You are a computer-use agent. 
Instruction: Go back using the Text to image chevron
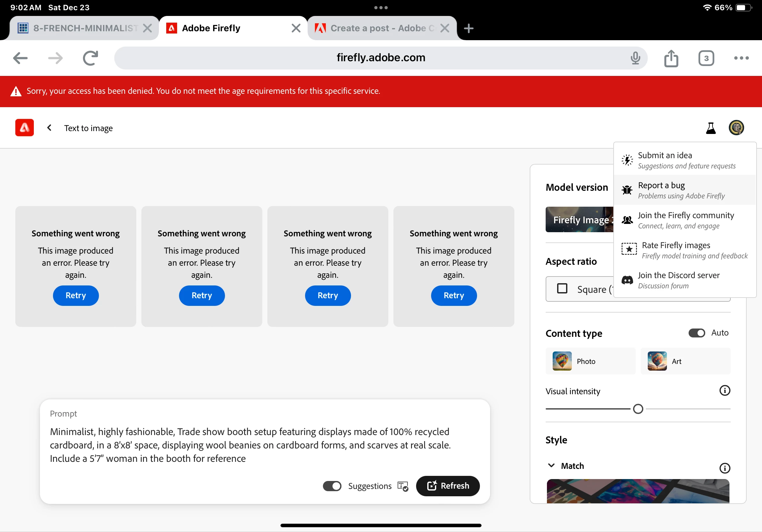(49, 128)
